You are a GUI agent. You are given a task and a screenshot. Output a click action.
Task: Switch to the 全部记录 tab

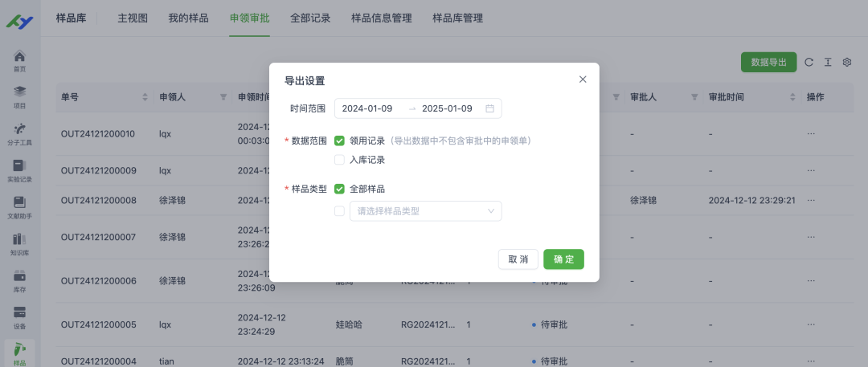coord(310,18)
